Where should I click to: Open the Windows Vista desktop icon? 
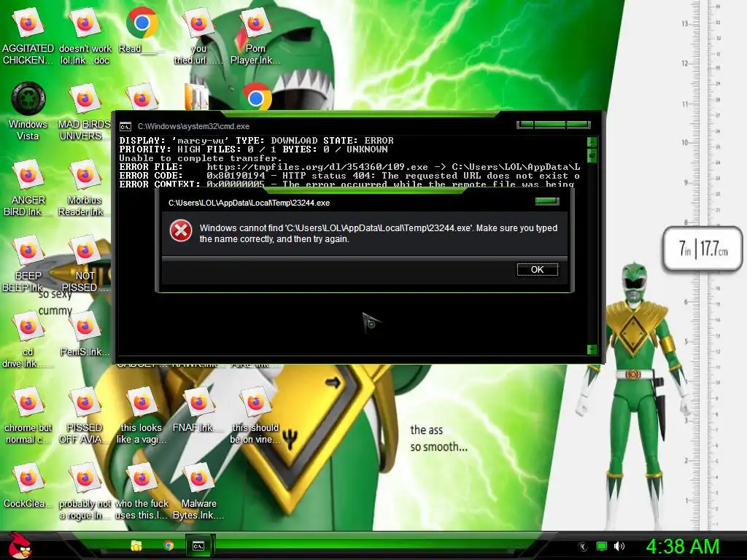tap(28, 112)
